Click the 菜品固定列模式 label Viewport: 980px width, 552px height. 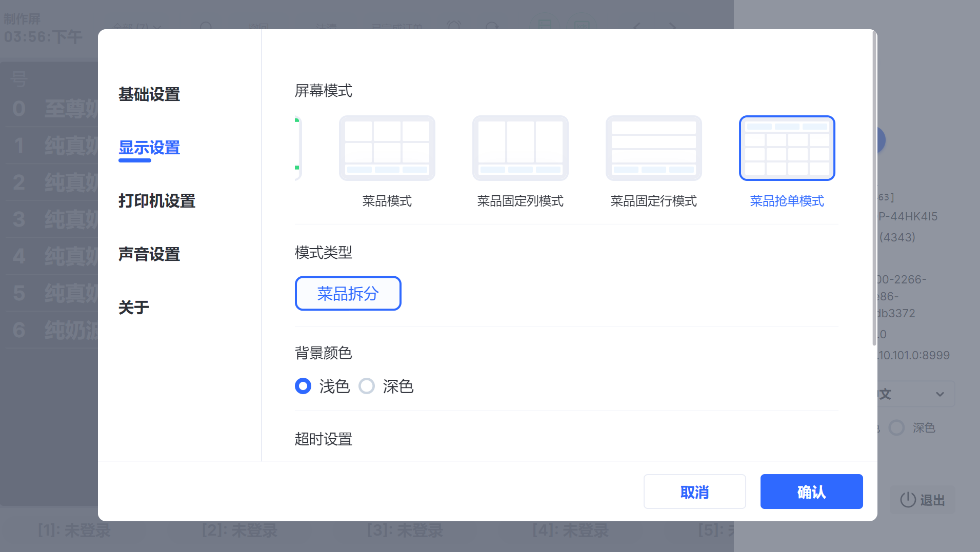pos(521,201)
